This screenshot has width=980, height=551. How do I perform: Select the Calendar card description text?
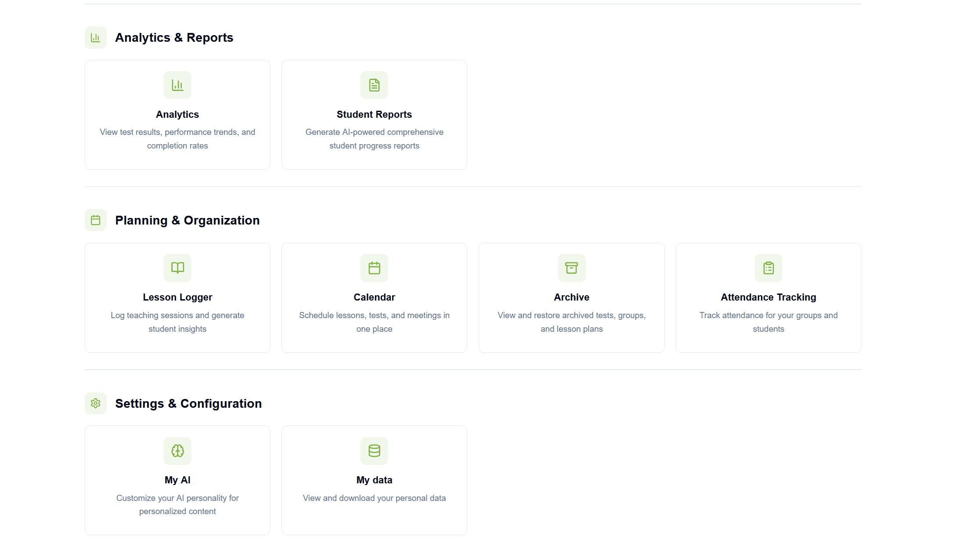pyautogui.click(x=374, y=322)
